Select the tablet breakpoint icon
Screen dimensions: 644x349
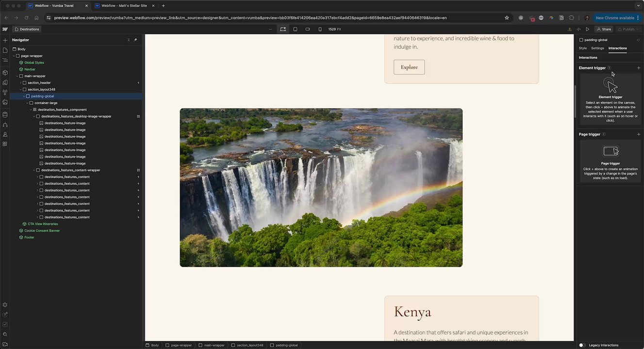pos(295,29)
